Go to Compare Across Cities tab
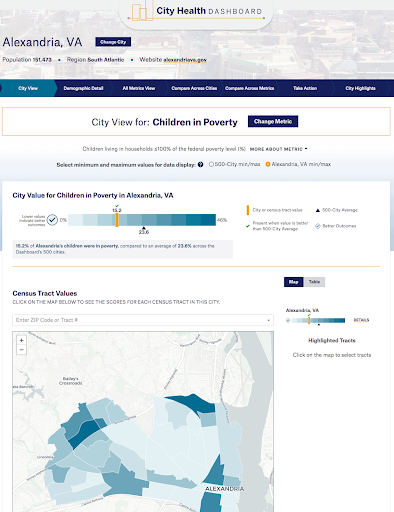Image resolution: width=394 pixels, height=512 pixels. pos(194,88)
